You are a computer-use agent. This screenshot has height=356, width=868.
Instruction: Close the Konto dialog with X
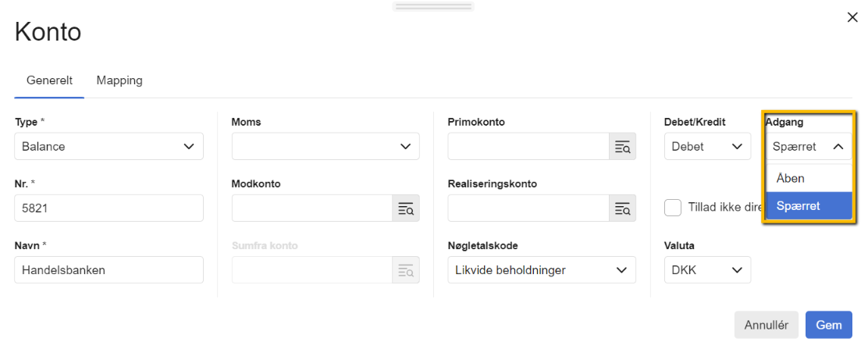852,17
